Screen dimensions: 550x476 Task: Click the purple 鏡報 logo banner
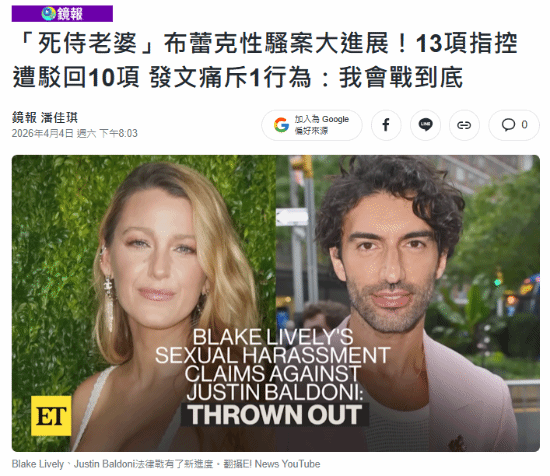coord(62,14)
